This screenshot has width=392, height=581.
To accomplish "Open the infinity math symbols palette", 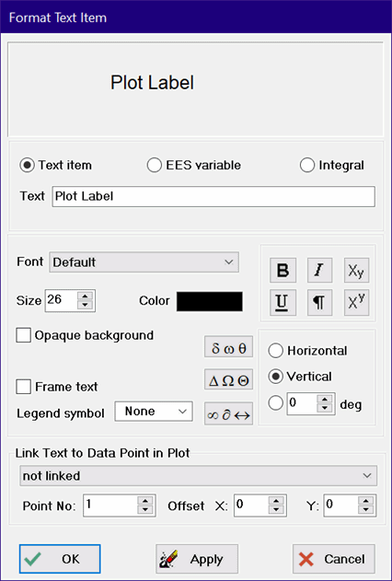I will [x=229, y=413].
